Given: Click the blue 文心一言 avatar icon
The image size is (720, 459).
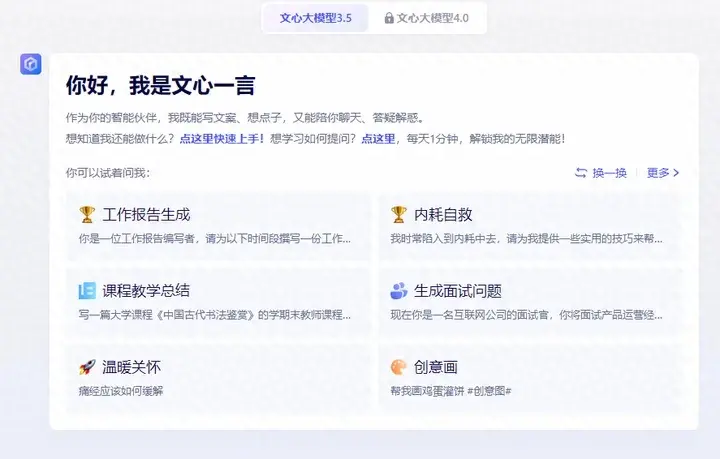Looking at the screenshot, I should click(31, 64).
